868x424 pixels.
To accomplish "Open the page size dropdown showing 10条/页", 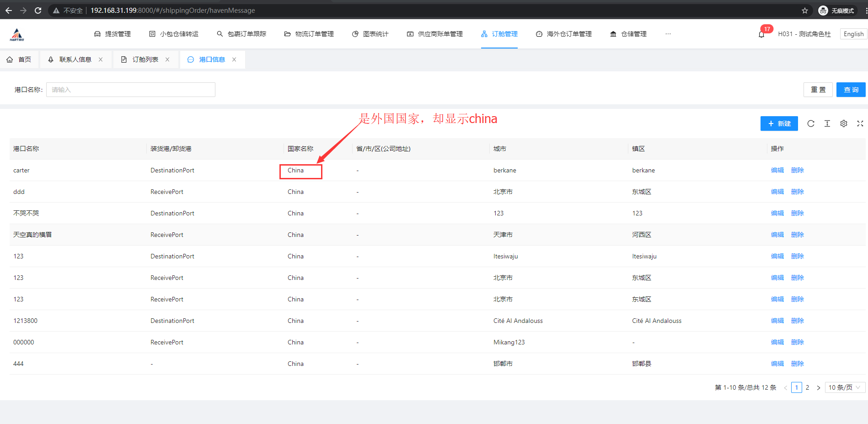I will (x=844, y=387).
